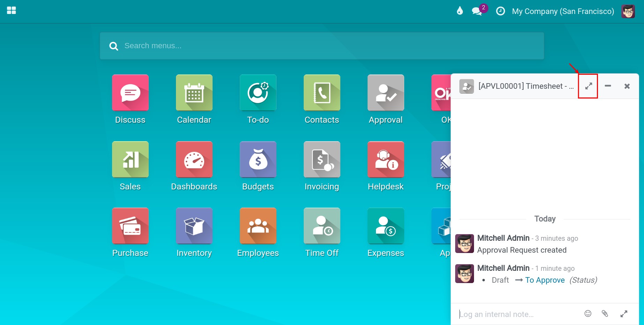644x325 pixels.
Task: Open the Purchase app
Action: pyautogui.click(x=130, y=226)
